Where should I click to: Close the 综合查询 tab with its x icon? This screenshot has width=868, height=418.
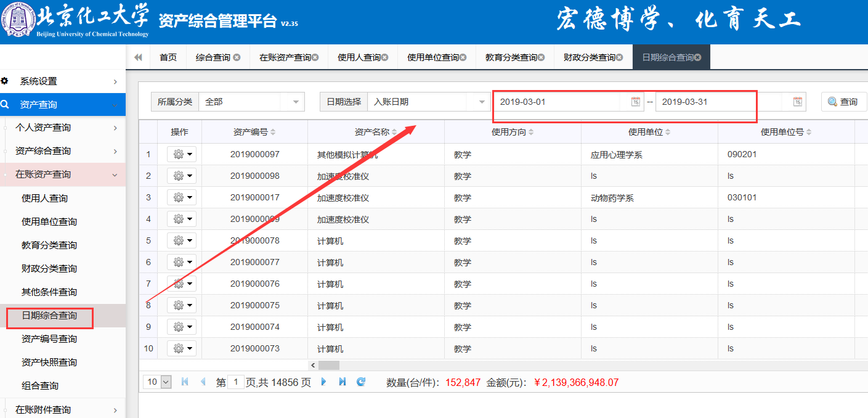coord(237,57)
